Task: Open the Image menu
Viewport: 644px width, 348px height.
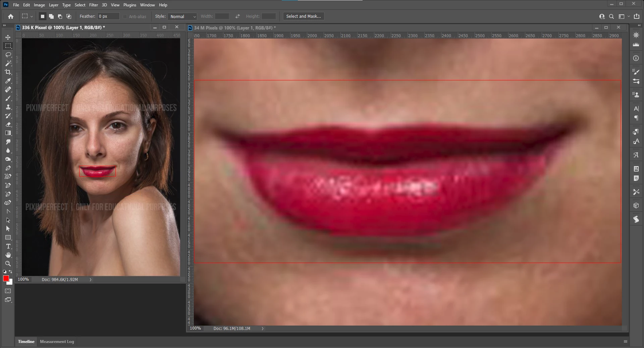Action: coord(39,5)
